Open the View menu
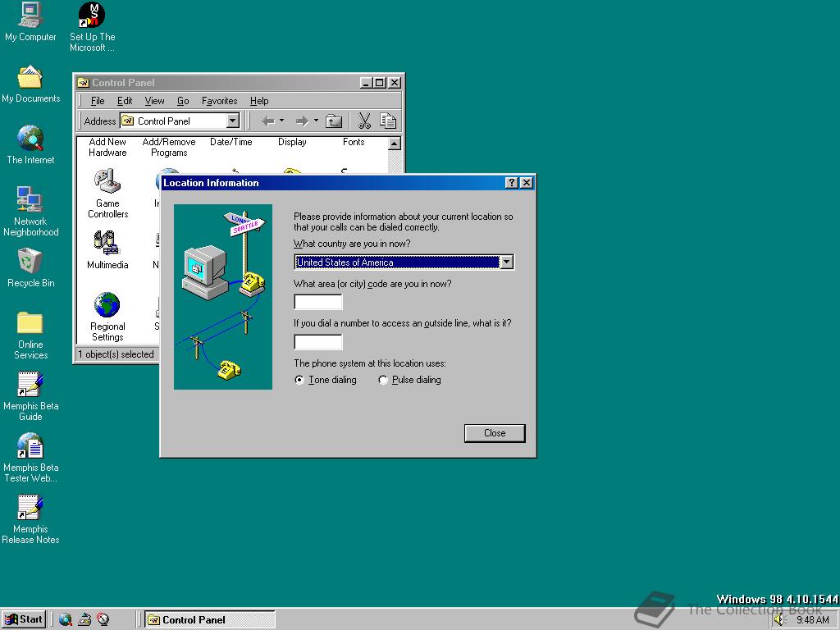The image size is (840, 630). tap(154, 101)
